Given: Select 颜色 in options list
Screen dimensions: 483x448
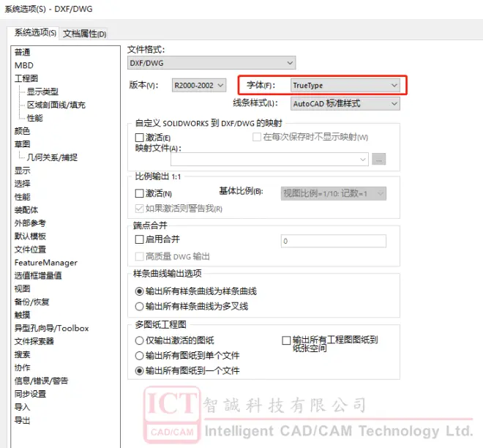Looking at the screenshot, I should (22, 131).
